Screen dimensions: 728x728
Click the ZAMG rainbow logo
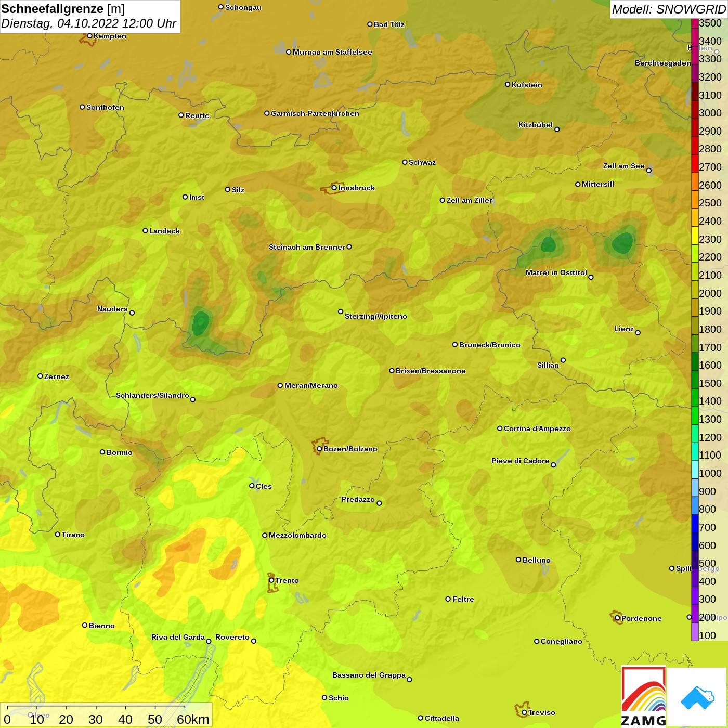point(644,696)
